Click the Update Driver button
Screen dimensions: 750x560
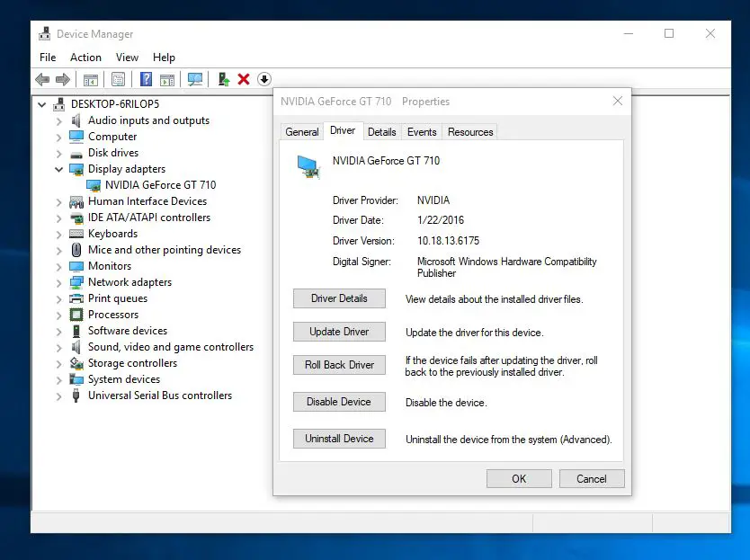point(339,332)
